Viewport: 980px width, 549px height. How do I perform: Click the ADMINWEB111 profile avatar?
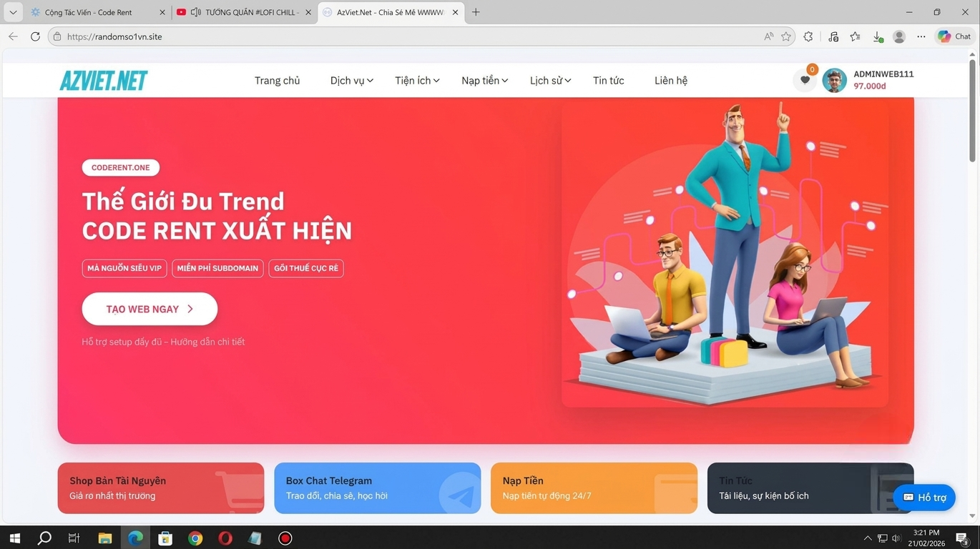[834, 80]
